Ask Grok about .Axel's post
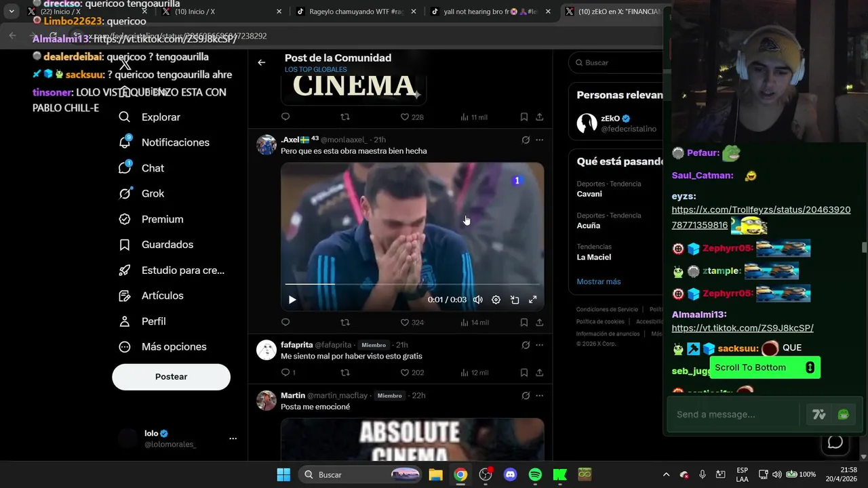Viewport: 868px width, 488px height. [x=526, y=140]
